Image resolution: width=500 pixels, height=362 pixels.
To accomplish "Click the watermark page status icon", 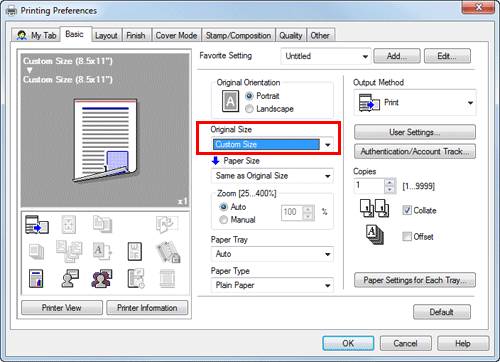I will tap(135, 251).
